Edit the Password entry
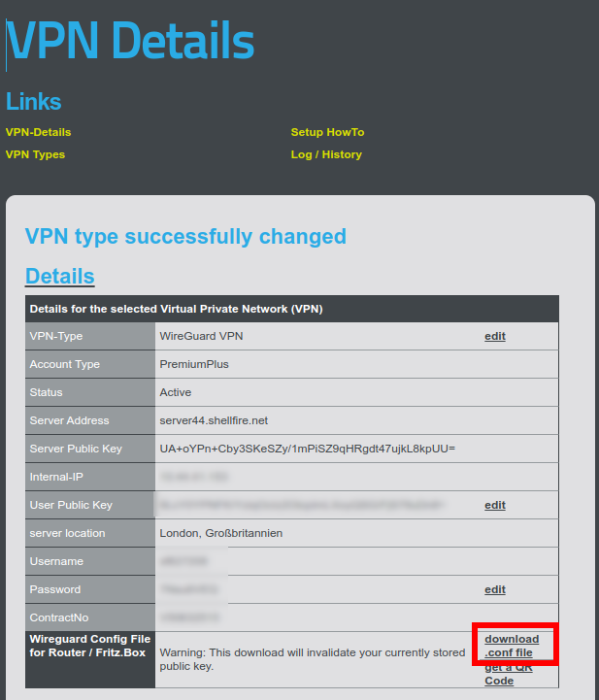 (x=495, y=589)
